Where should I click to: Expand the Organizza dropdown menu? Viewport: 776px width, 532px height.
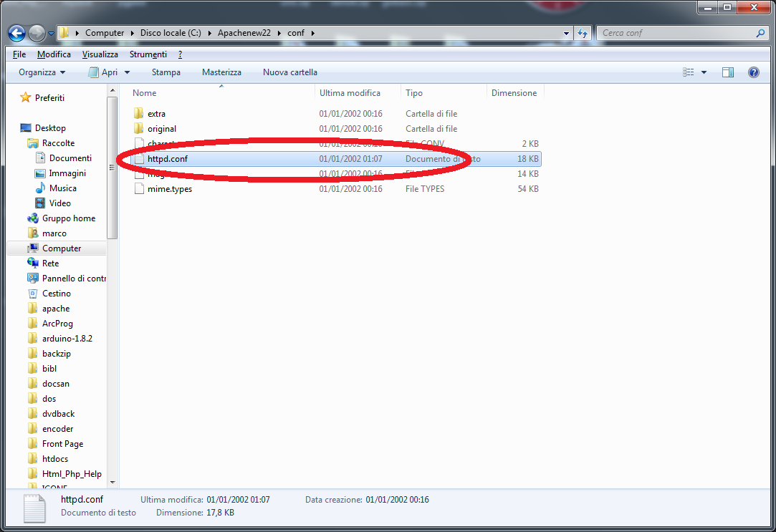(42, 72)
